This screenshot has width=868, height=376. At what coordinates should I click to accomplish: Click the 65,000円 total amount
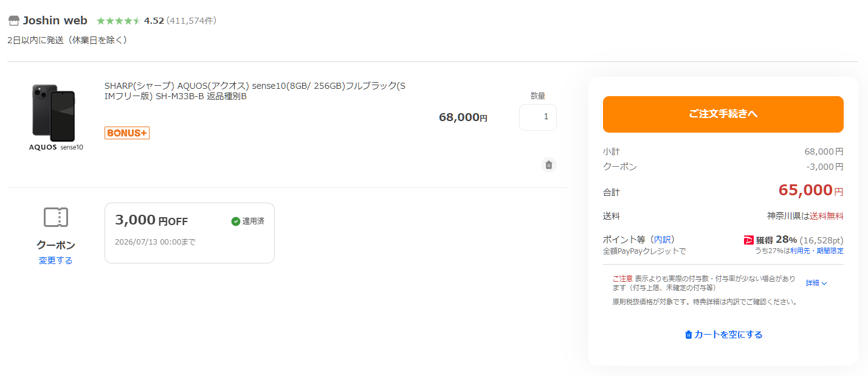811,190
